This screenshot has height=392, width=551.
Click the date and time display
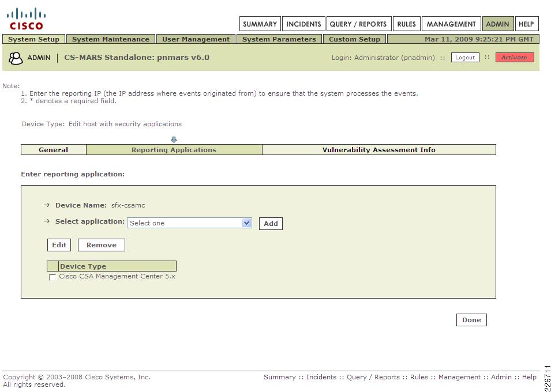(x=479, y=39)
